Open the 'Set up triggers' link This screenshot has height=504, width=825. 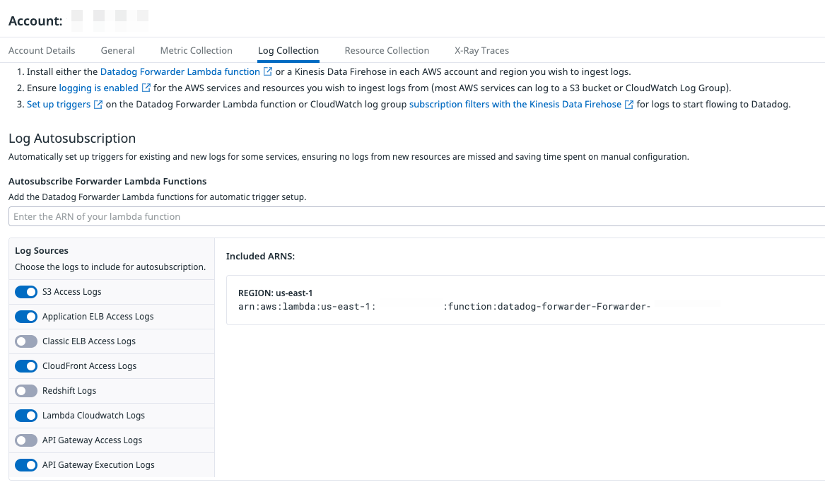tap(59, 104)
